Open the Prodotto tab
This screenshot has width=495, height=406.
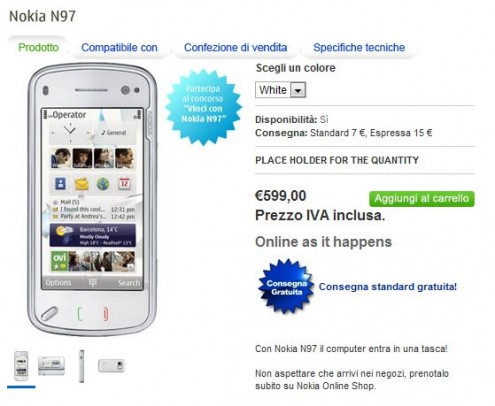tap(38, 47)
